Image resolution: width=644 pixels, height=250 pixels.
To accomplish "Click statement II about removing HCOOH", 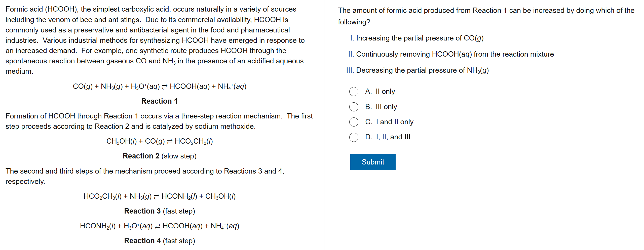I will [451, 54].
